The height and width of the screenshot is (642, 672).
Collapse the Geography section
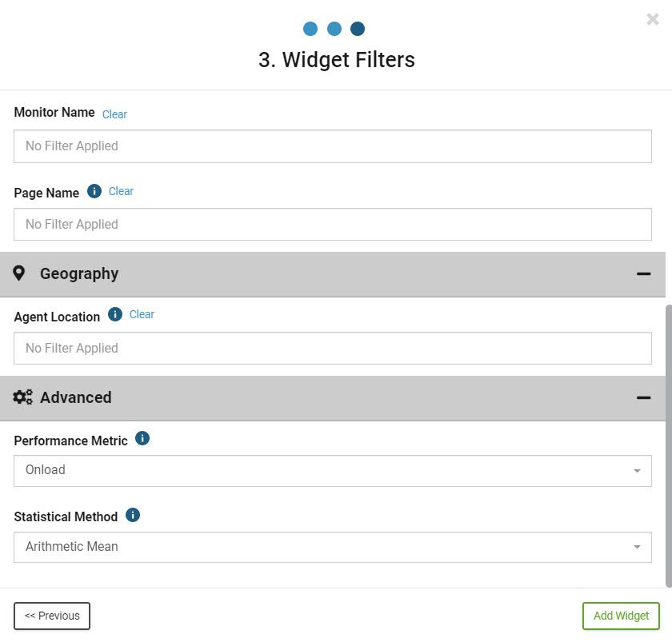[x=643, y=273]
